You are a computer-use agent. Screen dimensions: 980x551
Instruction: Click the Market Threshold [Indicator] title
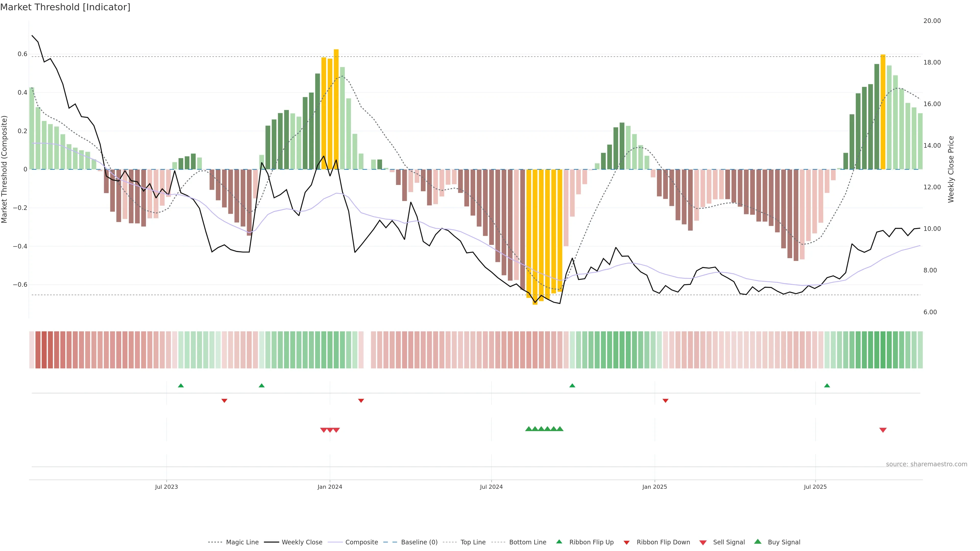[65, 7]
